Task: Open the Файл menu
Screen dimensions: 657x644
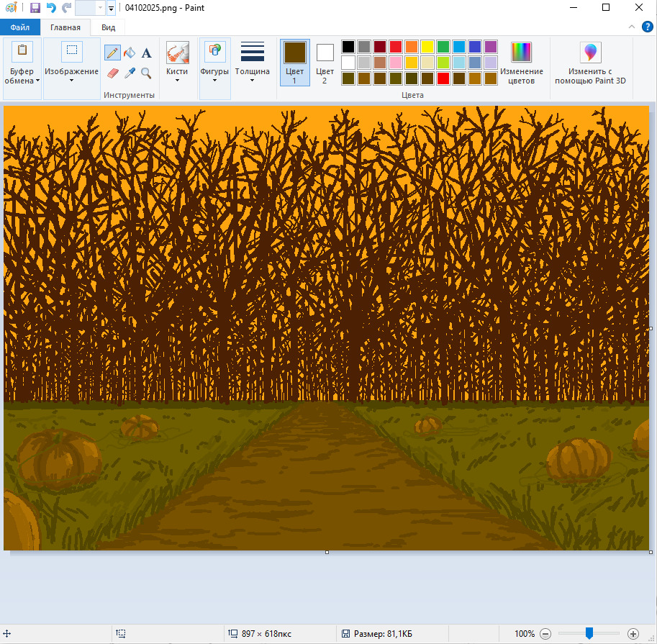Action: point(20,27)
